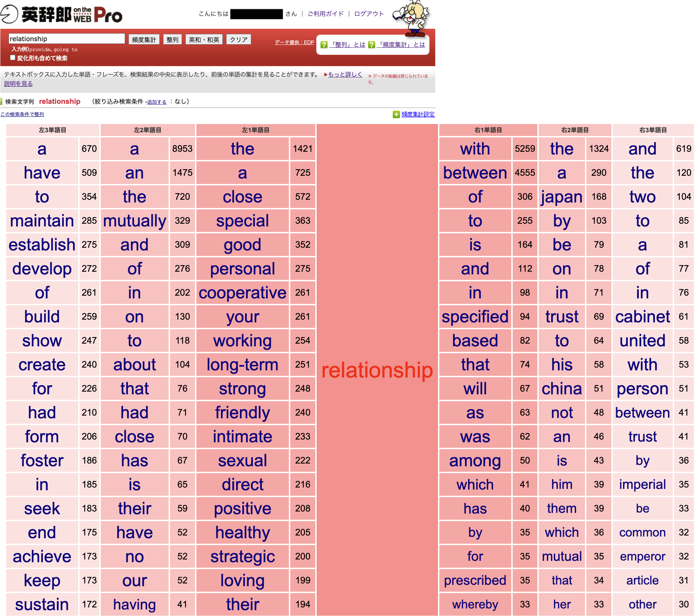
Task: Click the word 'intimate'
Action: 243,437
